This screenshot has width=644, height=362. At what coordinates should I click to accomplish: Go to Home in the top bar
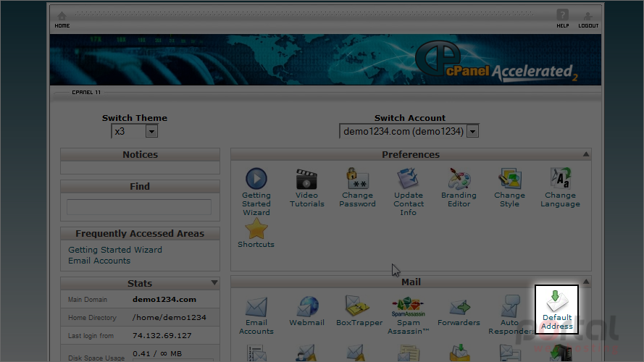pos(62,20)
